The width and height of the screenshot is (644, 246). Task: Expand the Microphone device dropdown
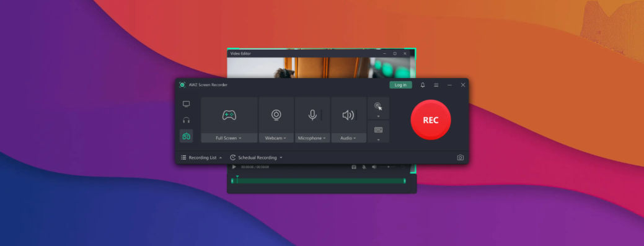pyautogui.click(x=312, y=138)
